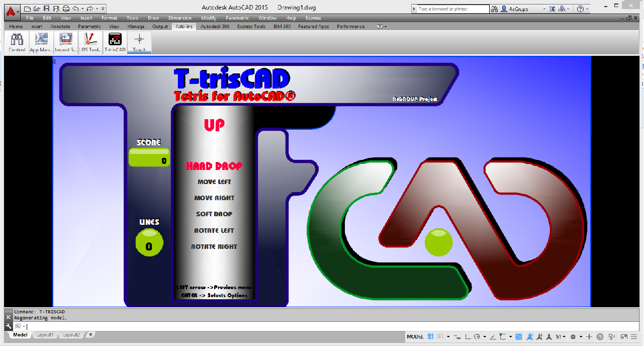Toggle hardware acceleration round icon
This screenshot has height=346, width=644.
point(600,336)
